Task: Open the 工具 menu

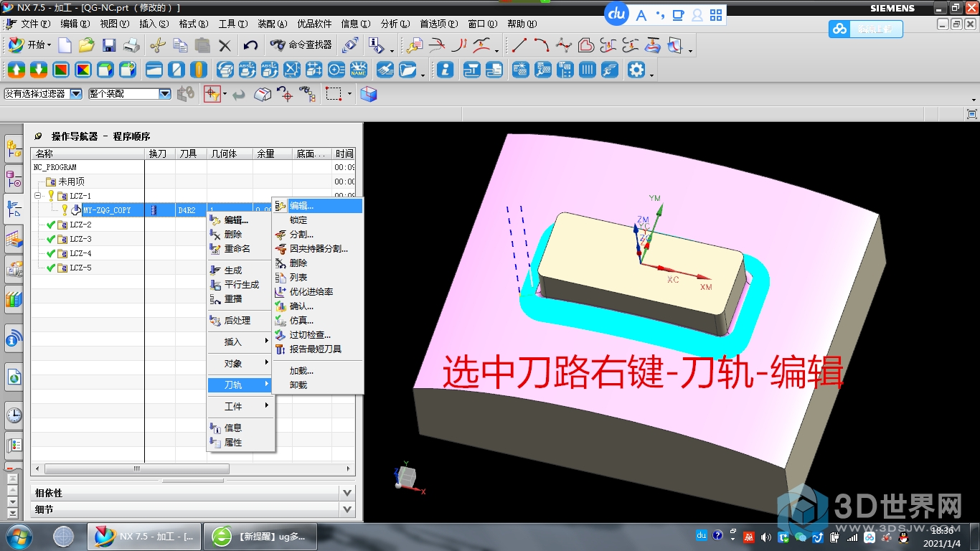Action: pos(232,24)
